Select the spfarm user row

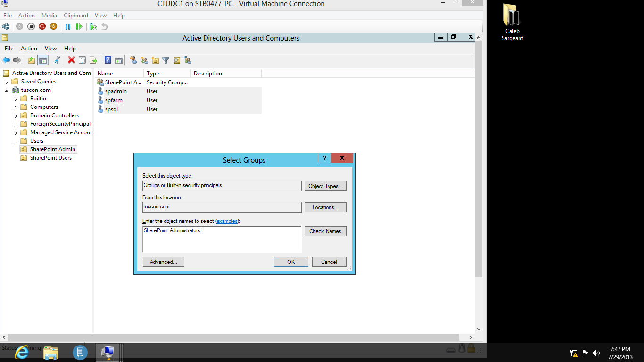(179, 100)
